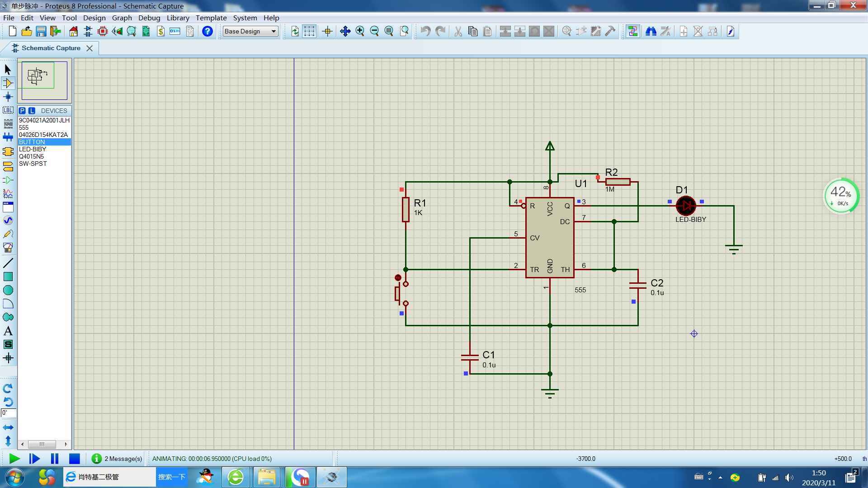The width and height of the screenshot is (868, 488).
Task: Click the Junction dot mode icon
Action: click(8, 97)
